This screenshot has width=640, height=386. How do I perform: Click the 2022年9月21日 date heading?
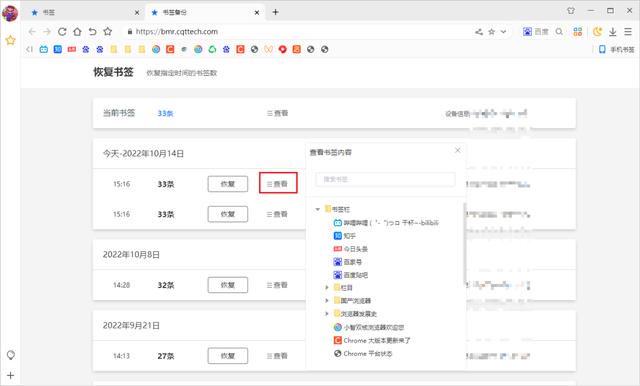click(131, 326)
